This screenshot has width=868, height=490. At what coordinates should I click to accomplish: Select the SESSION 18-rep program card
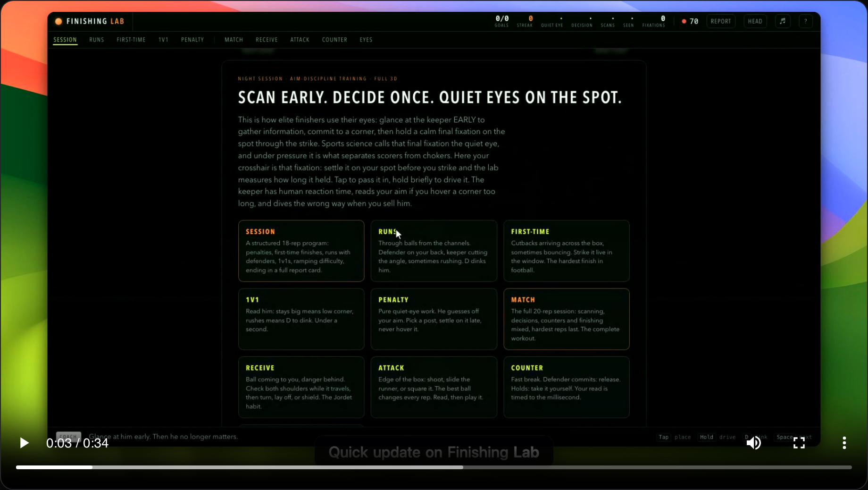[x=301, y=251]
